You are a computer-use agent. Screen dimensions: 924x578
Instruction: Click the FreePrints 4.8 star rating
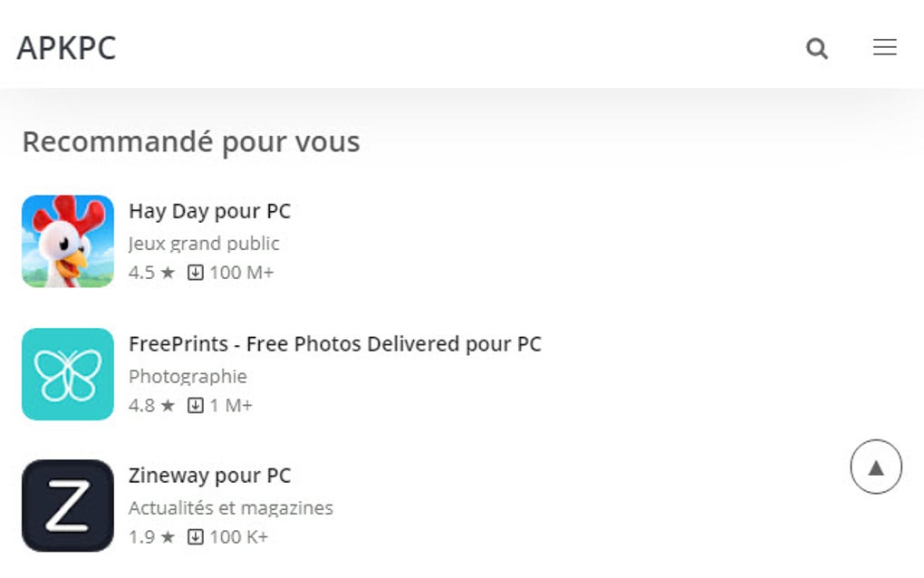[x=151, y=406]
